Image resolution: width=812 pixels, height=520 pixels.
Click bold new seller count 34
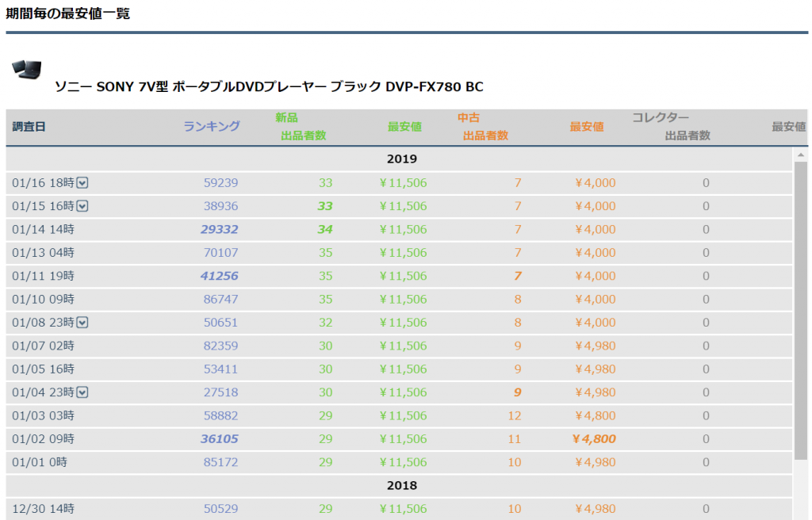tap(325, 229)
